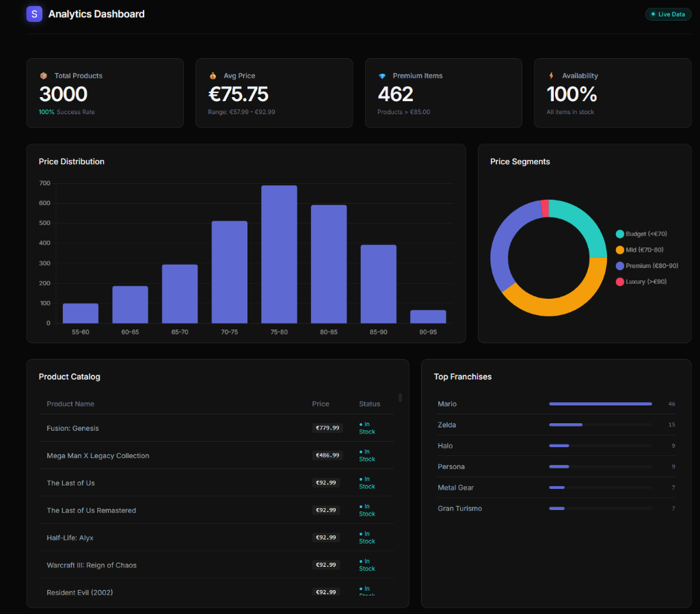The image size is (700, 614).
Task: Toggle Luxury (>€90) legend swatch
Action: point(619,282)
